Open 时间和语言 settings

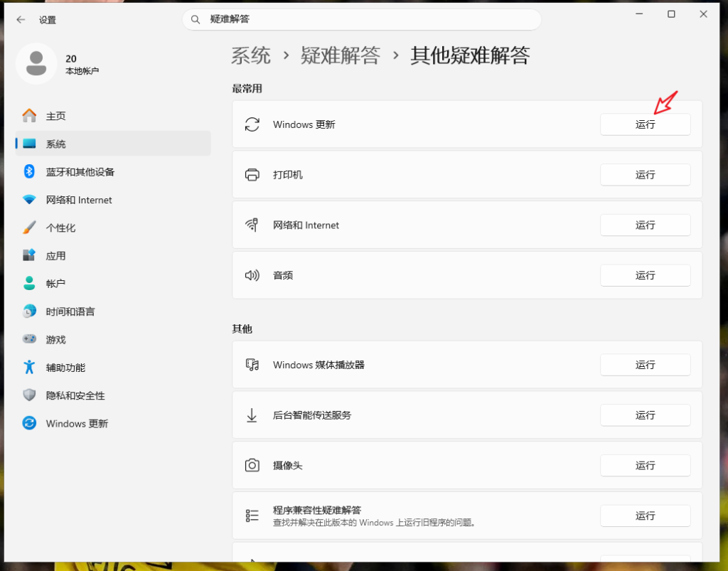pos(113,311)
